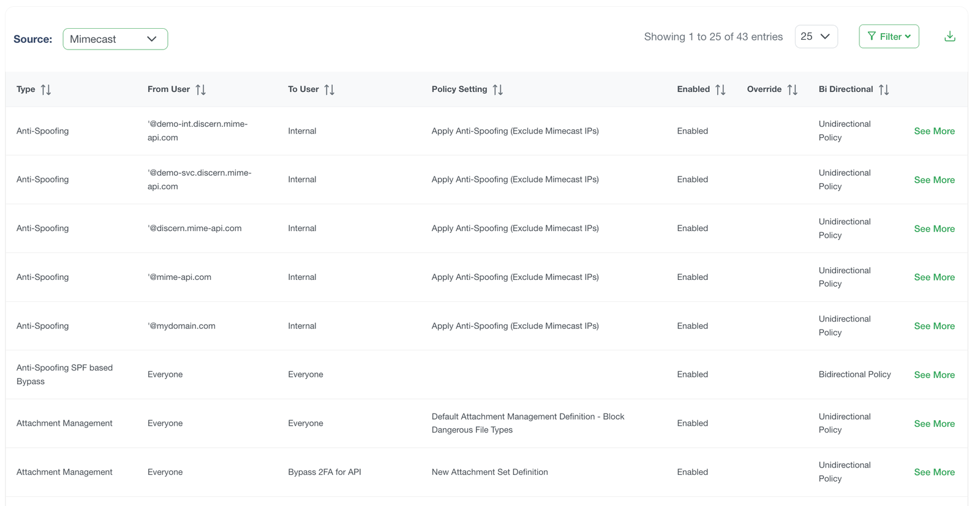This screenshot has width=980, height=506.
Task: Click the '@mime-api.com cell
Action: [x=179, y=277]
